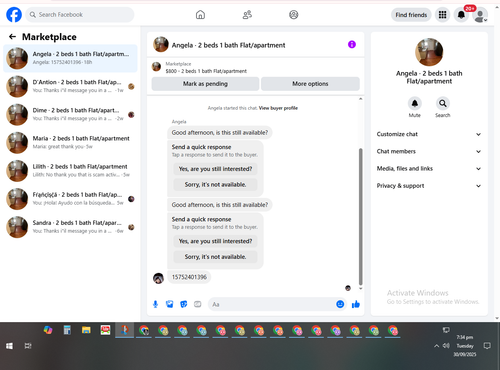Open the account profile menu

click(x=480, y=15)
